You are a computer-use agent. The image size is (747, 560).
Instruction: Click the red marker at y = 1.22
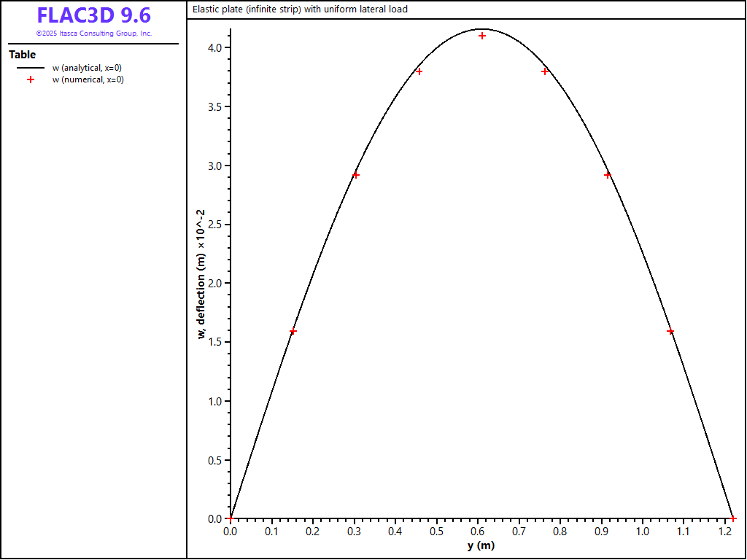point(733,518)
